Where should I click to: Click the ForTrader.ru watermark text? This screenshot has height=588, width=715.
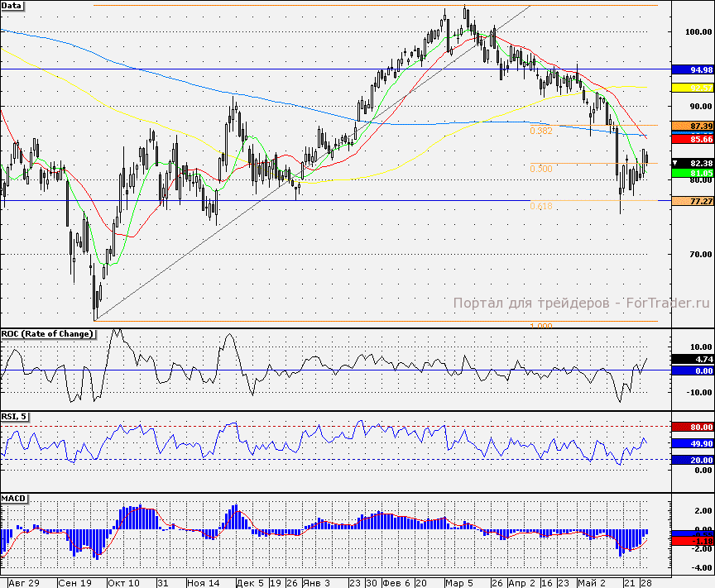[583, 303]
